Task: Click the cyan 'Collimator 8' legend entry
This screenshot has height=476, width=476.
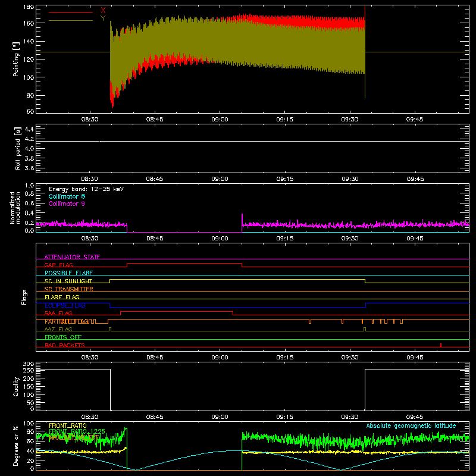Action: [x=67, y=196]
